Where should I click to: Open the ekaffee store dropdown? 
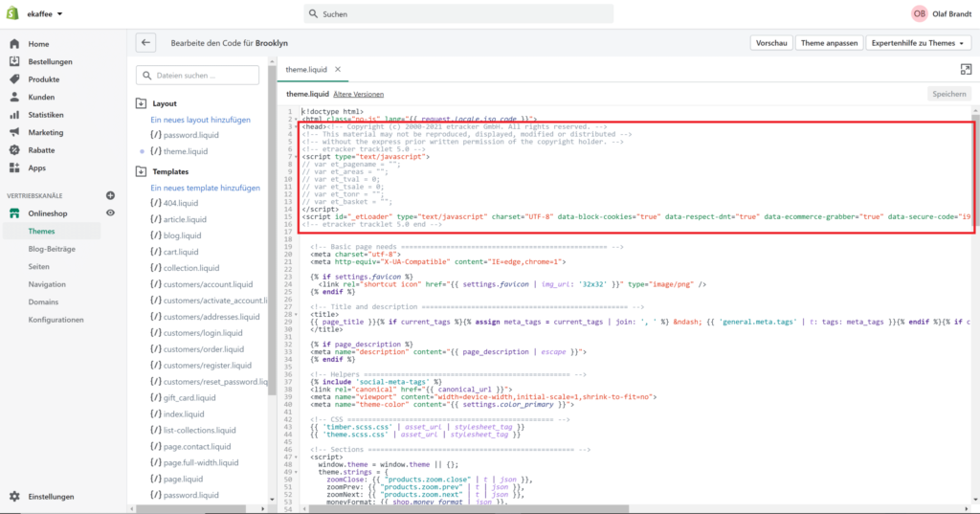(x=44, y=13)
